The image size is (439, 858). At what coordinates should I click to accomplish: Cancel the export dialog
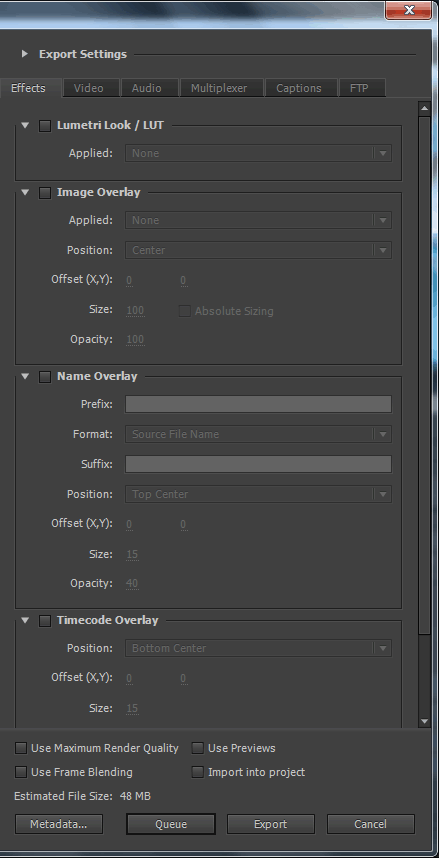coord(371,824)
